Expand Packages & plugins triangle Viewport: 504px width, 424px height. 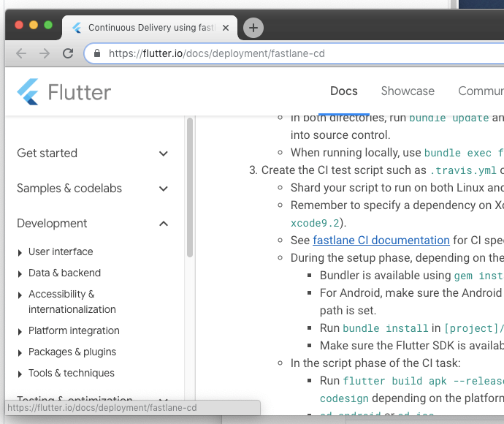click(x=20, y=352)
